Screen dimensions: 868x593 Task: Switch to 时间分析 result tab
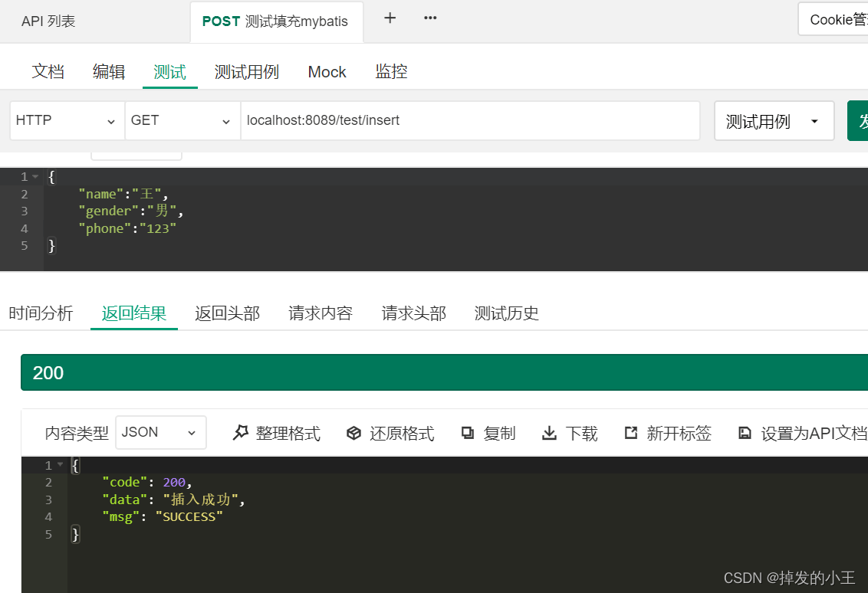[x=41, y=313]
